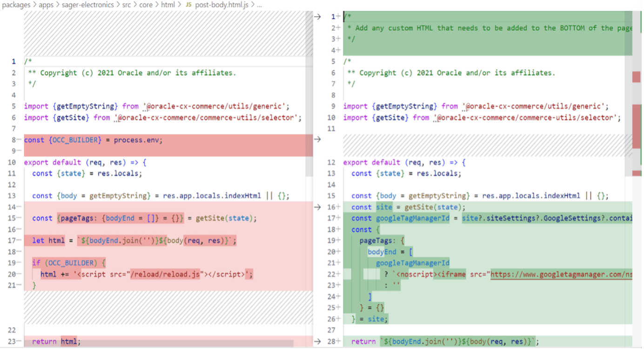This screenshot has height=349, width=644.
Task: Click '/reload/reload.js' script string on line 20
Action: point(166,274)
